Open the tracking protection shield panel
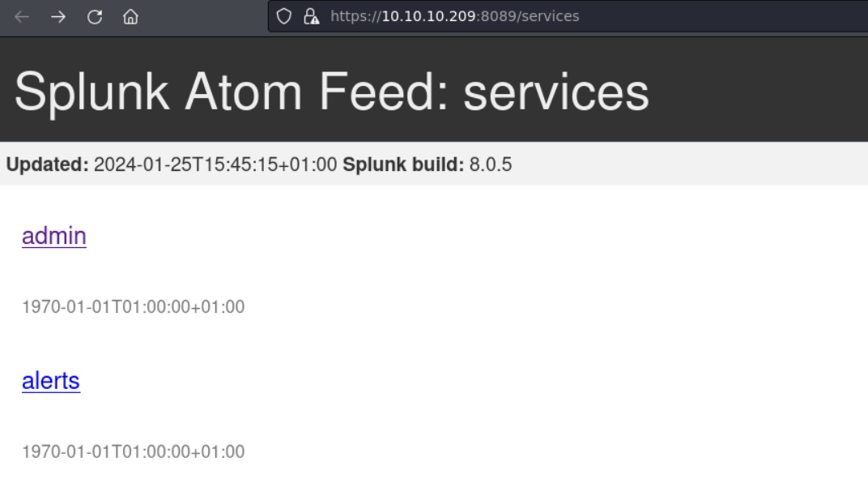 284,16
